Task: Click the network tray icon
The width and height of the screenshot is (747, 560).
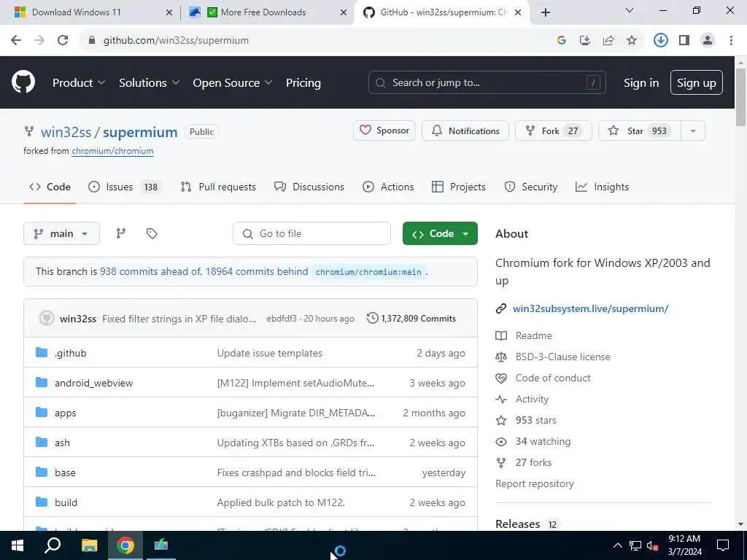Action: pos(635,545)
